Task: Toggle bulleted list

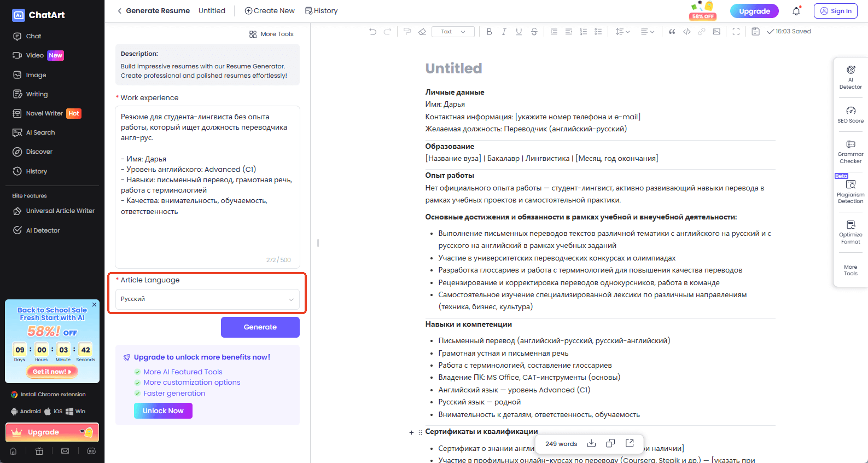Action: pyautogui.click(x=598, y=32)
